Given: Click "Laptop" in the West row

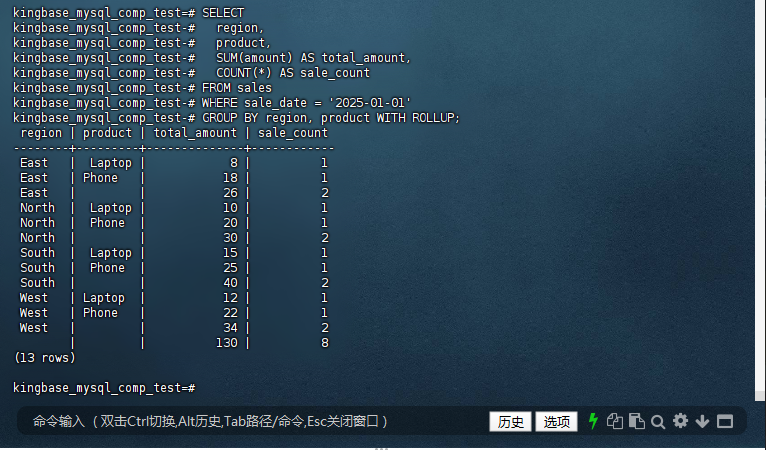Looking at the screenshot, I should 104,298.
